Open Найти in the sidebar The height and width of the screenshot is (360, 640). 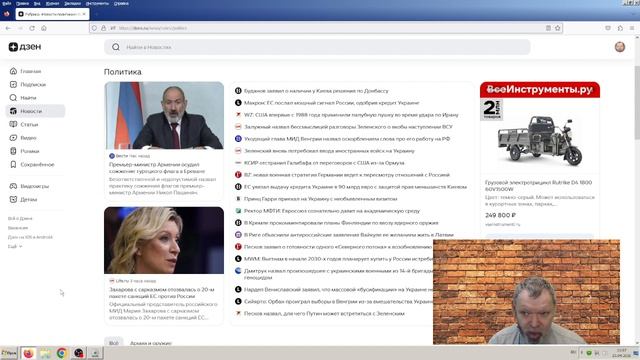tap(23, 98)
